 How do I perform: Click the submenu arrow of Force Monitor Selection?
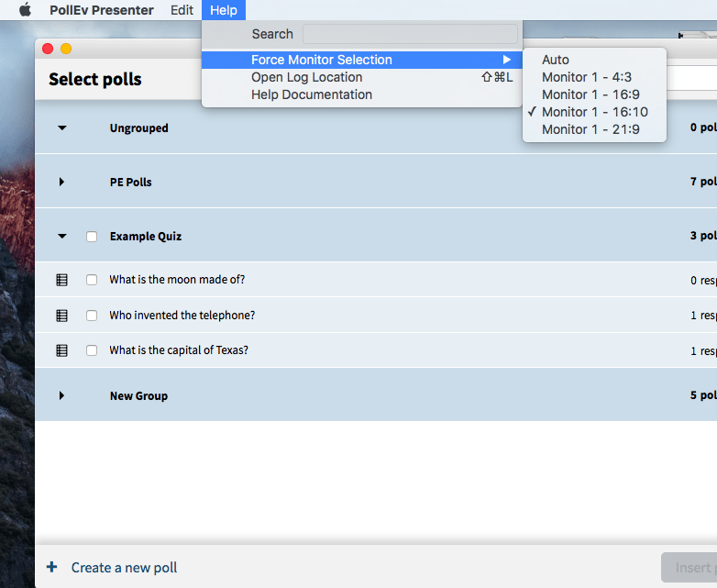[x=506, y=60]
